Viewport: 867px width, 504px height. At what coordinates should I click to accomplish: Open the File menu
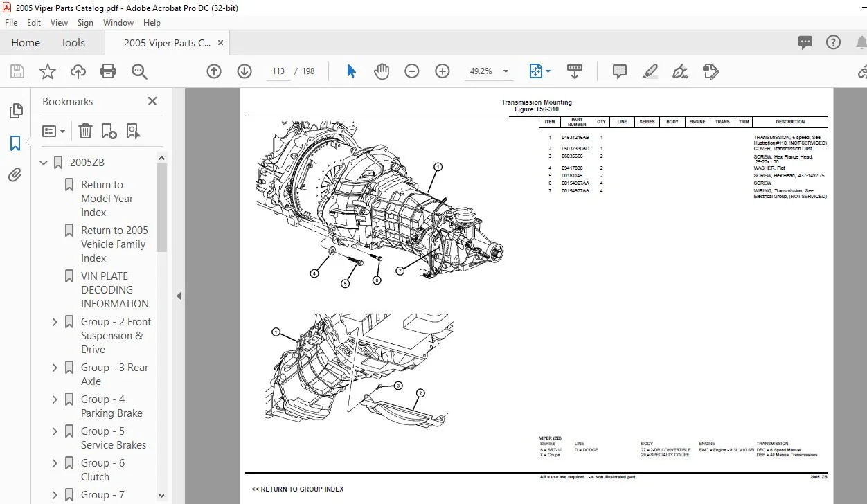tap(11, 23)
